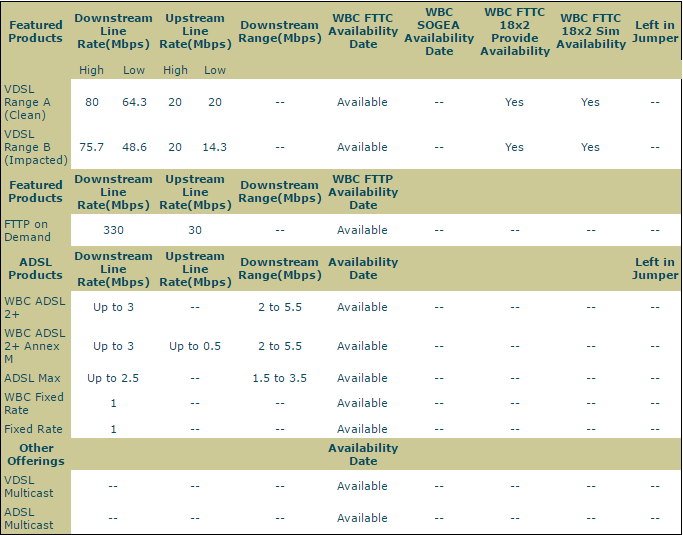Click WBC FTTC Availability Date column header
The width and height of the screenshot is (683, 535).
pyautogui.click(x=363, y=31)
